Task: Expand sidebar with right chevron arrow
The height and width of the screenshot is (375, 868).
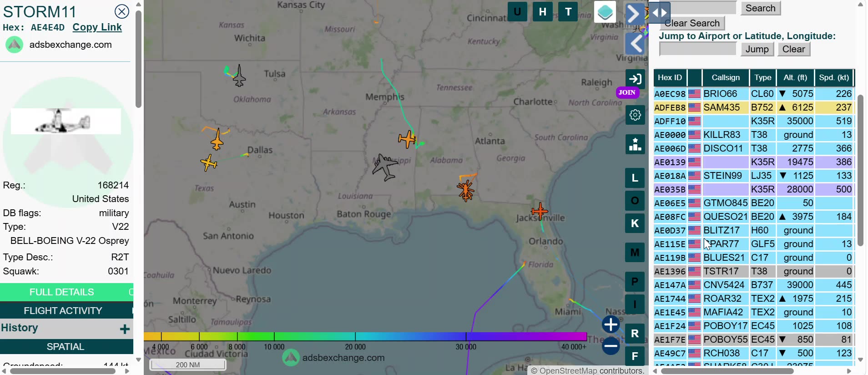Action: point(634,14)
